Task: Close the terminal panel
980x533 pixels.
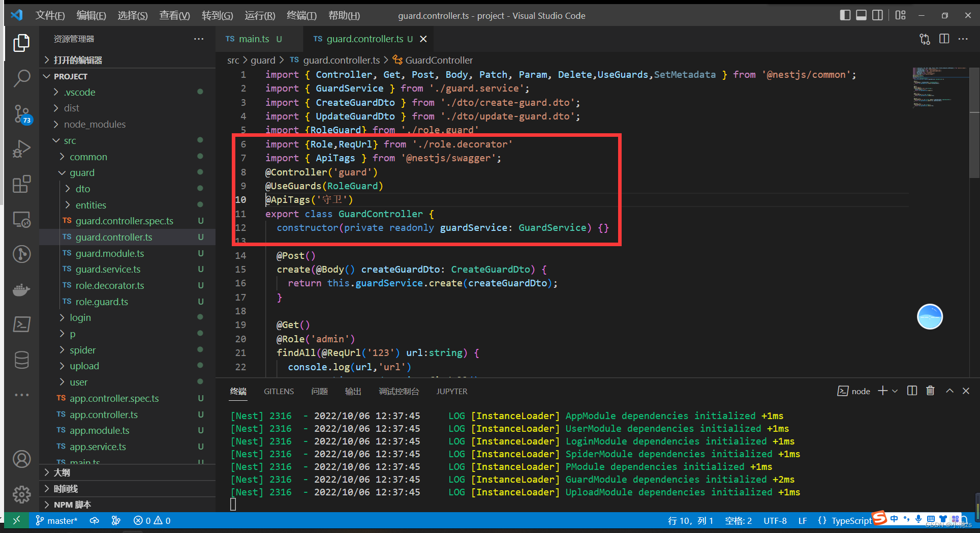Action: click(966, 391)
